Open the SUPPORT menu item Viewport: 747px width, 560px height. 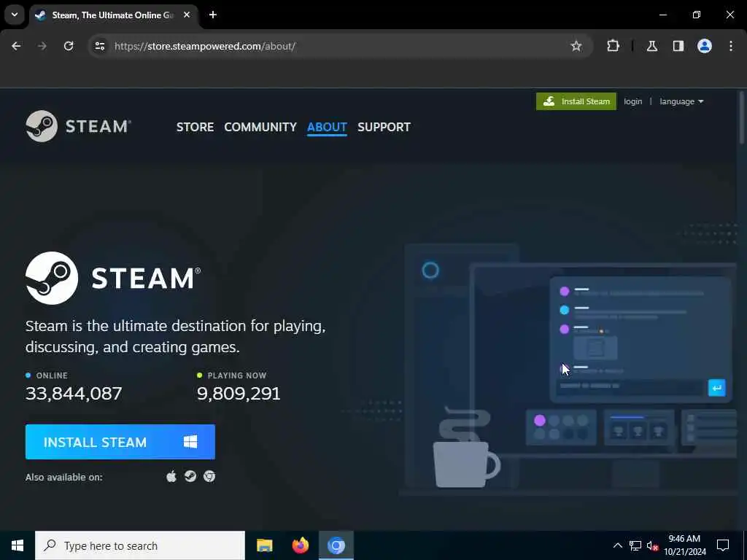point(384,127)
